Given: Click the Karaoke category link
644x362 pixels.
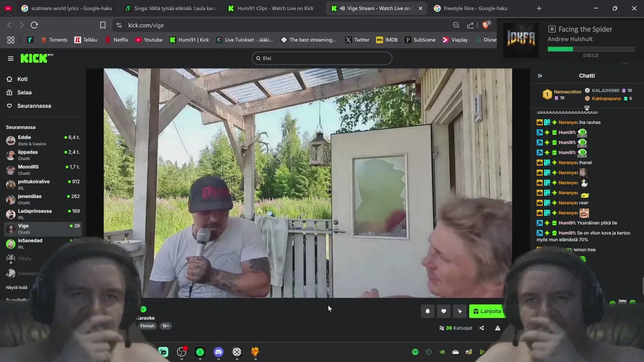Looking at the screenshot, I should (145, 318).
